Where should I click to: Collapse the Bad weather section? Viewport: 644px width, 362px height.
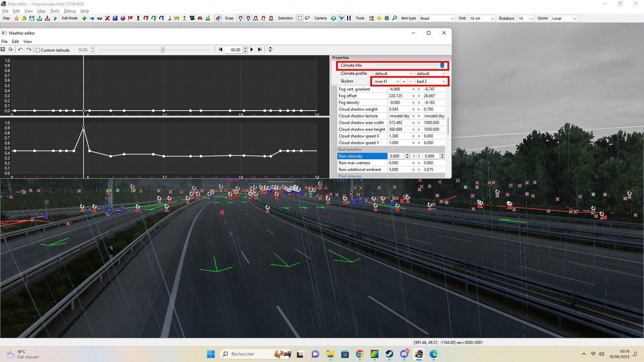(335, 149)
